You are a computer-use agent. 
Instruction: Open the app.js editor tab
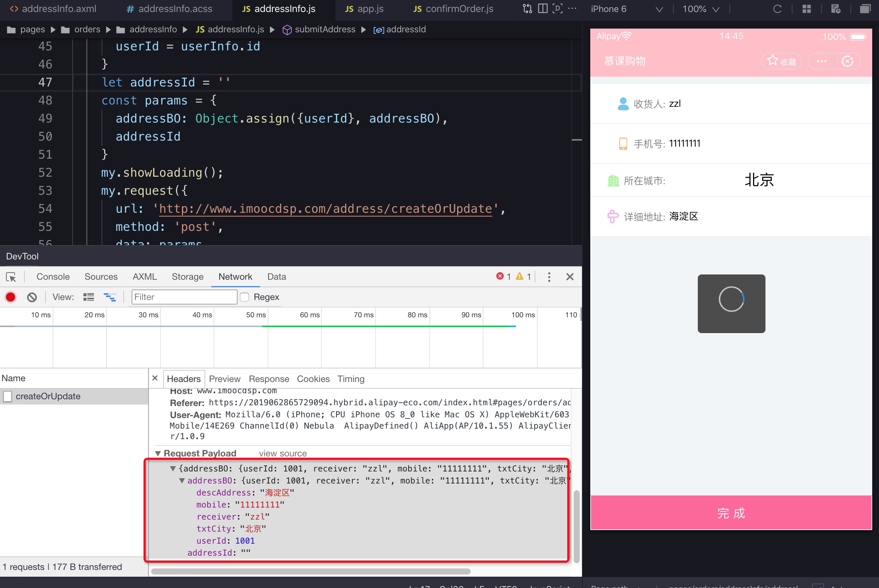coord(364,9)
